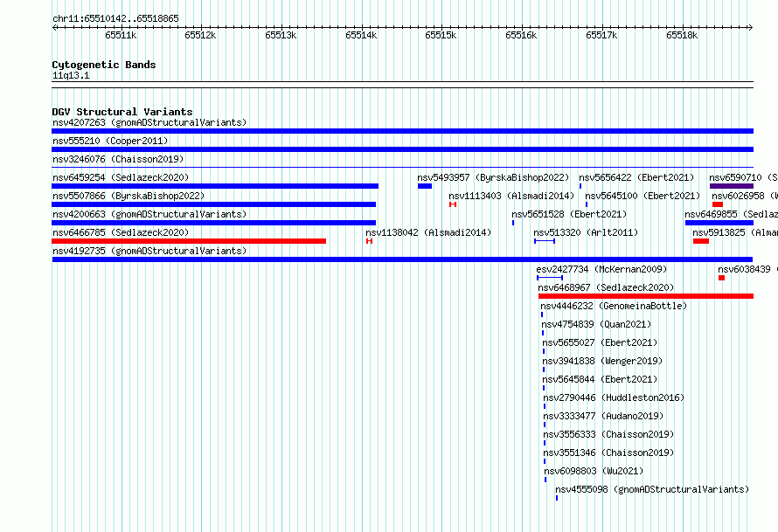Open nsv3941838 (Wenger2019) label
This screenshot has width=778, height=532.
[602, 361]
